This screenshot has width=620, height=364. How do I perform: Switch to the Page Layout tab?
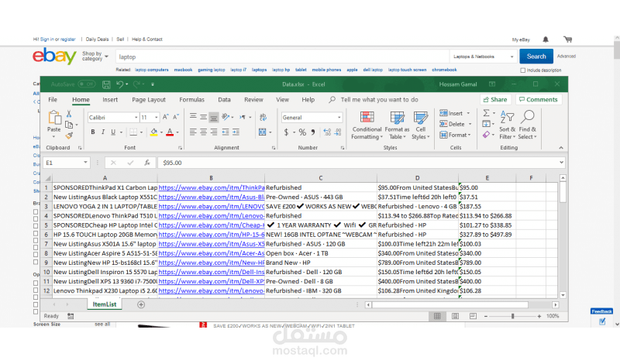pyautogui.click(x=149, y=100)
